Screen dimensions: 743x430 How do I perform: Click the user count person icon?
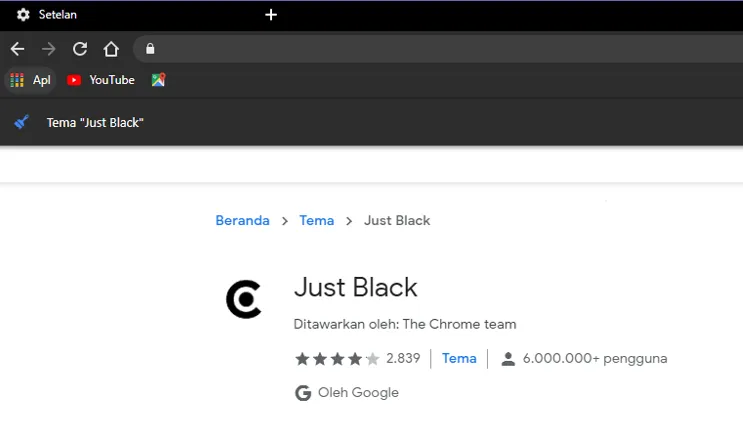tap(508, 359)
